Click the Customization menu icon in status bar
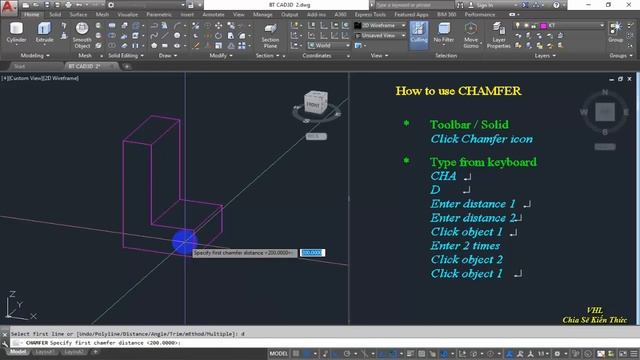Viewport: 640px width, 360px height. tap(634, 353)
